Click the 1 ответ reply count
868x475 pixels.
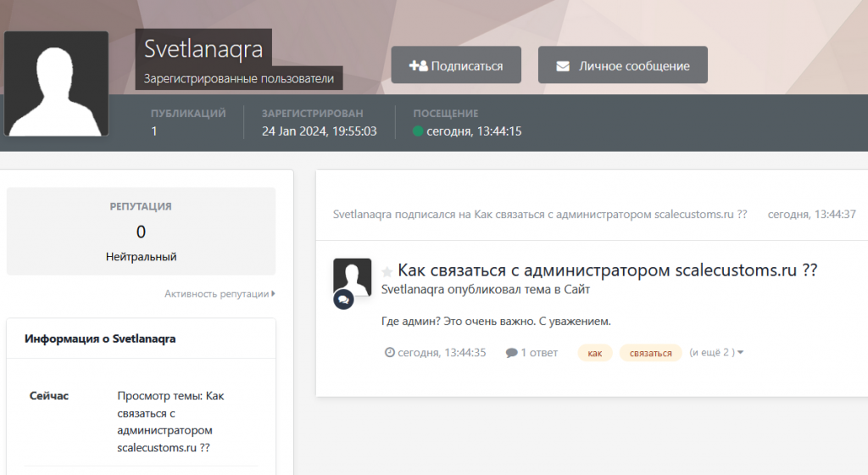pos(538,353)
